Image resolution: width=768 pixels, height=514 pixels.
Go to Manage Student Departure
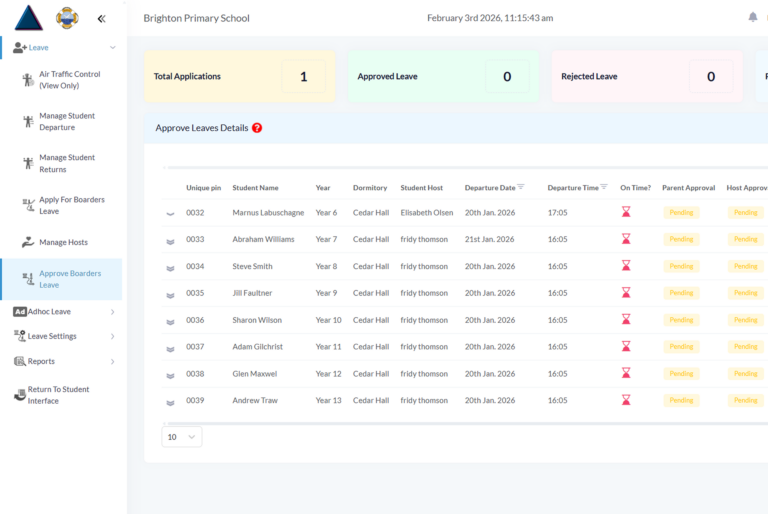coord(67,122)
